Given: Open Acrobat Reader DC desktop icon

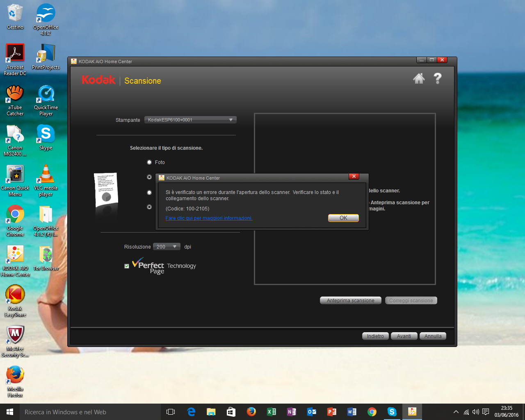Looking at the screenshot, I should [15, 59].
